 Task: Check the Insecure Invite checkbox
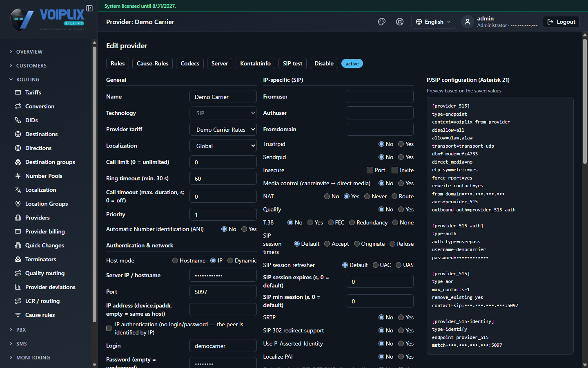(395, 170)
